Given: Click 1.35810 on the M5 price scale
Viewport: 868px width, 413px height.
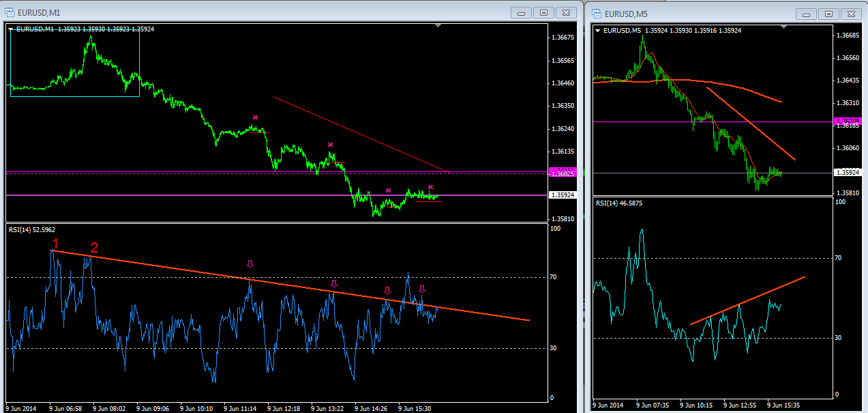Looking at the screenshot, I should click(848, 193).
